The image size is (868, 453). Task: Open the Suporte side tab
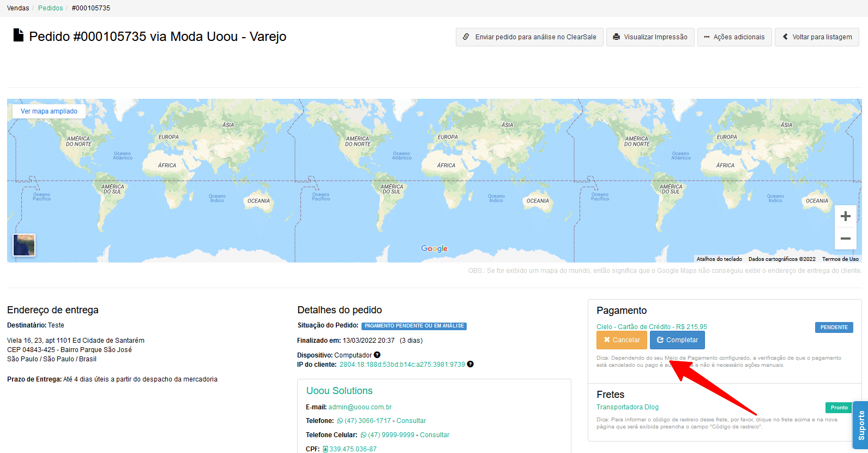861,425
